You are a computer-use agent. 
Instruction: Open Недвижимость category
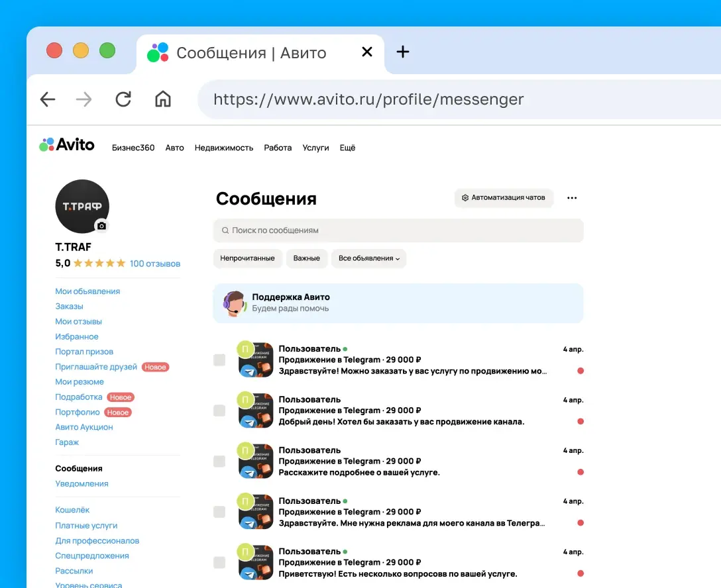tap(224, 148)
